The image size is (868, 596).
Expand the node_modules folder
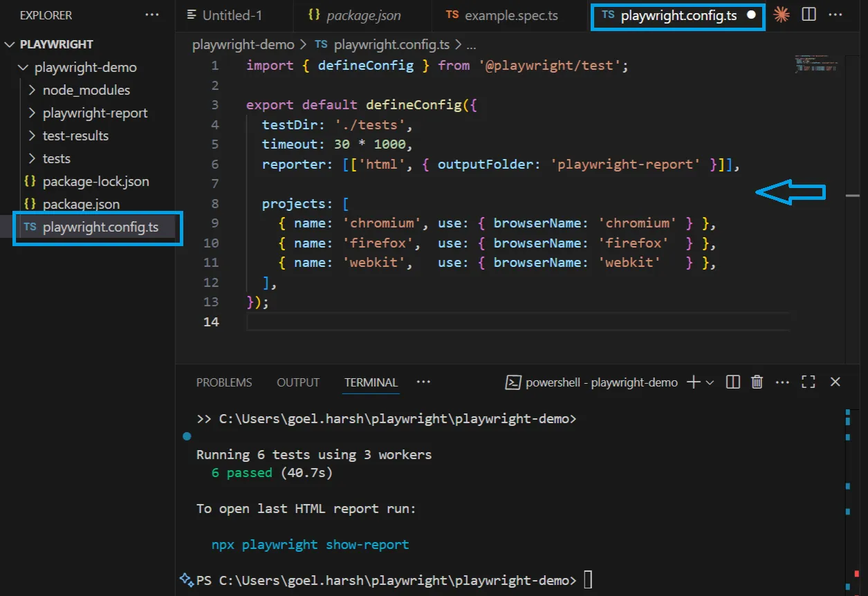pos(32,90)
